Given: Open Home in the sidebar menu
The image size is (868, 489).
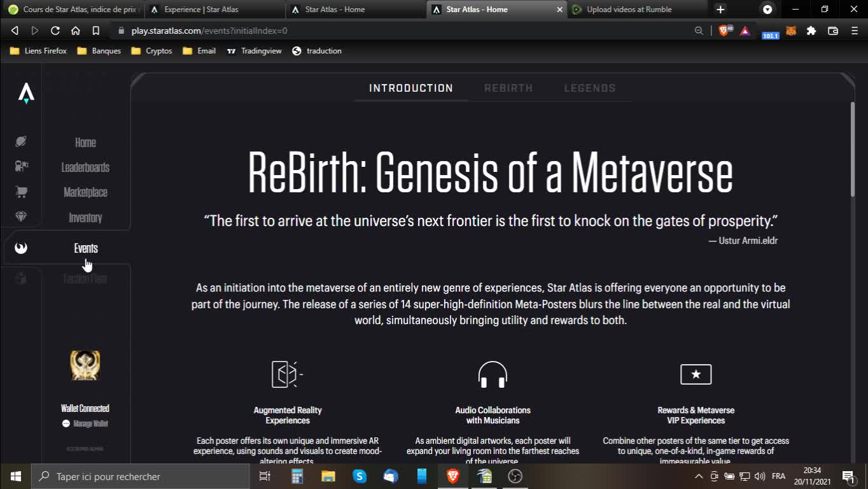Looking at the screenshot, I should (85, 143).
